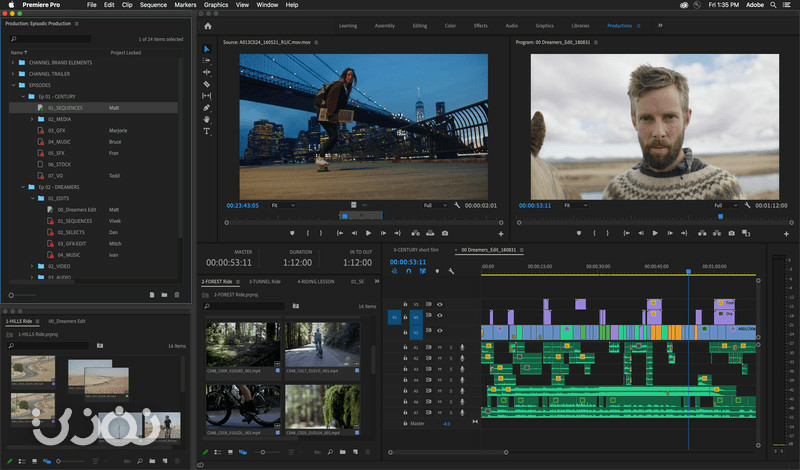Screen dimensions: 800x470
Task: Collapse the Ep 02 - DREAMERS folder
Action: (22, 187)
